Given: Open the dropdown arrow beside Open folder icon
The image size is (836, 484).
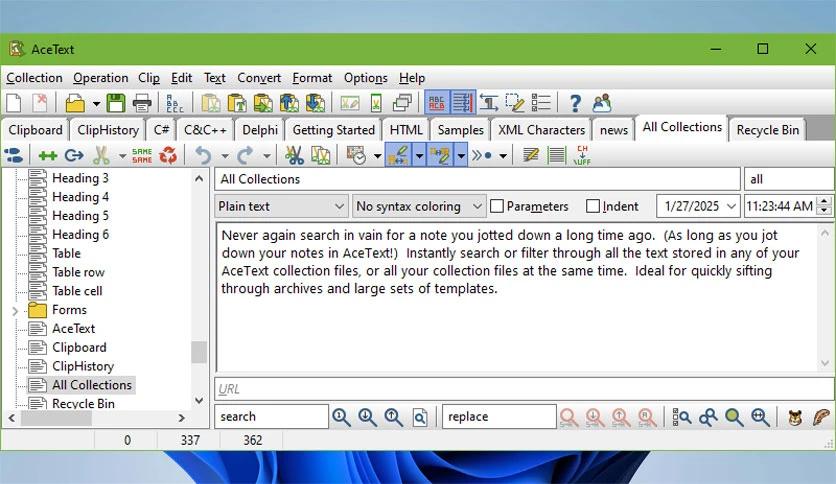Looking at the screenshot, I should (96, 103).
